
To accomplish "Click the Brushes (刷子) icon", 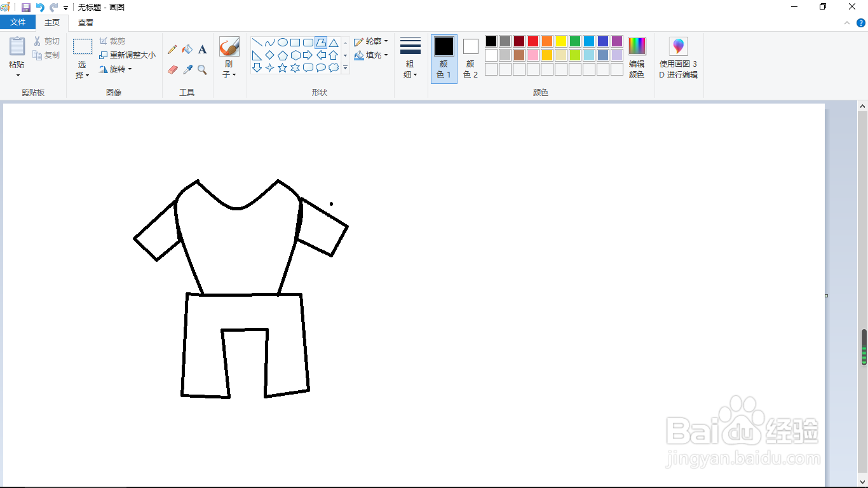I will [x=229, y=46].
